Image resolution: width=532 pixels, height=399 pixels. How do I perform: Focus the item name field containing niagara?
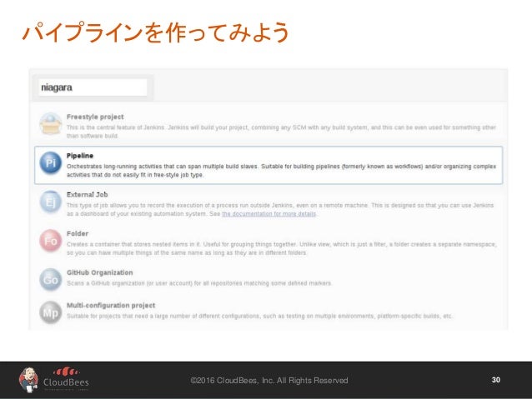coord(93,87)
